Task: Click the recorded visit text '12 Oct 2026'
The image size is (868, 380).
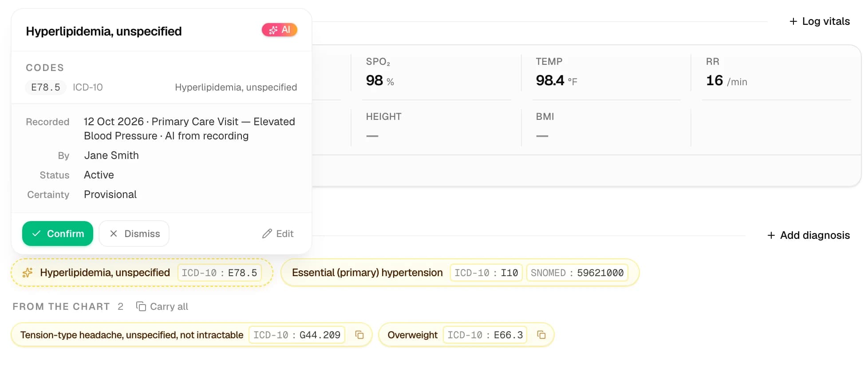Action: pos(114,122)
